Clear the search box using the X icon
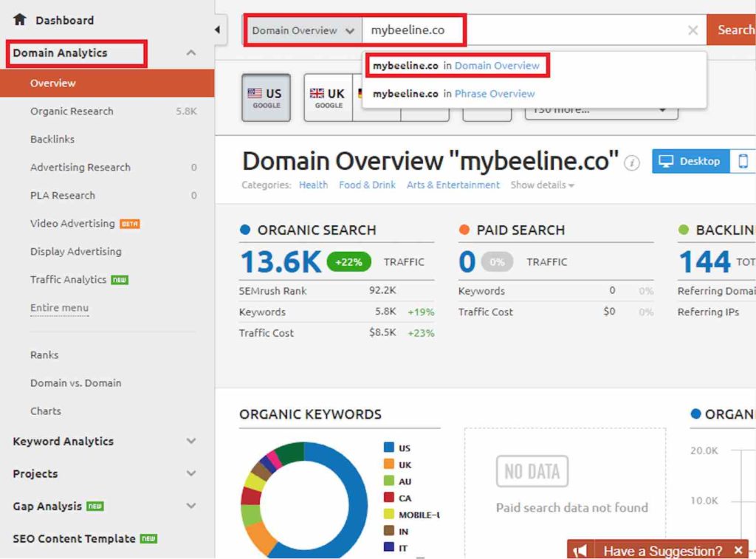Image resolution: width=756 pixels, height=559 pixels. click(693, 30)
